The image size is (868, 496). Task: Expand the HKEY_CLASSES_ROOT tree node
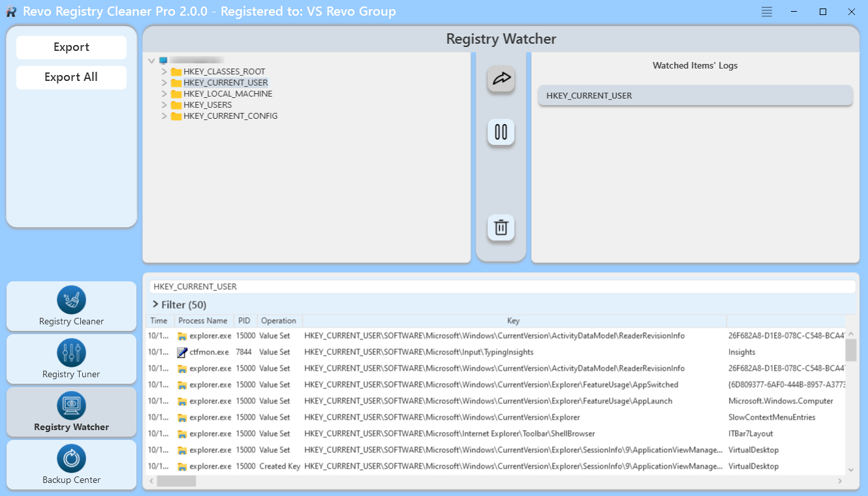[164, 72]
